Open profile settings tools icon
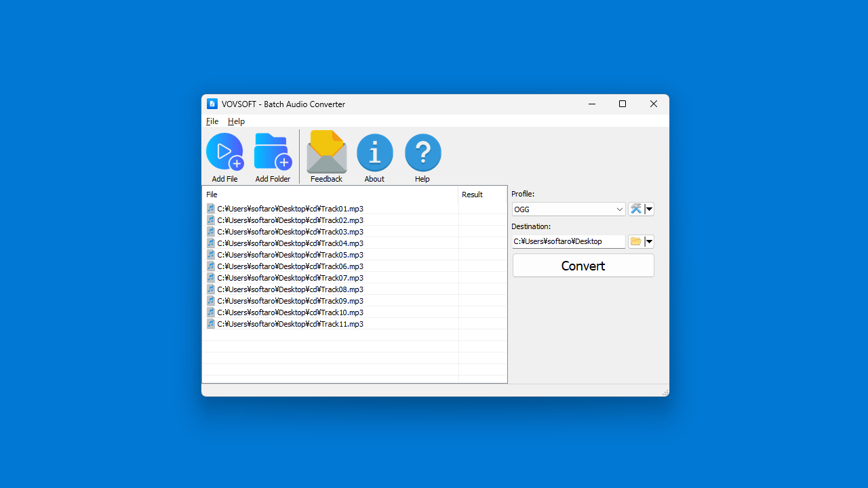Image resolution: width=868 pixels, height=488 pixels. 636,209
